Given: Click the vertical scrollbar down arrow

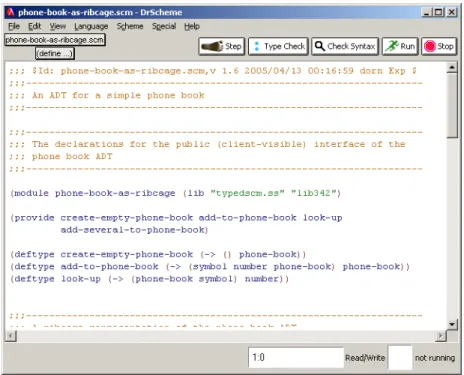Looking at the screenshot, I should pyautogui.click(x=452, y=324).
